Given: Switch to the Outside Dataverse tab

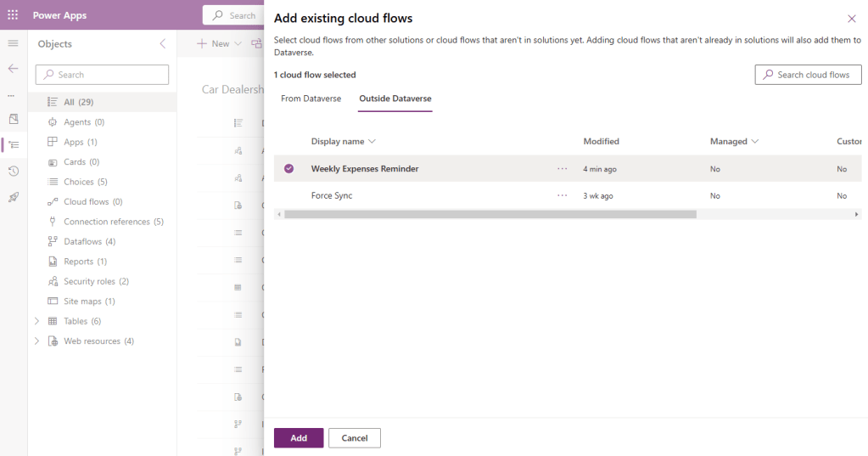Looking at the screenshot, I should pos(395,99).
